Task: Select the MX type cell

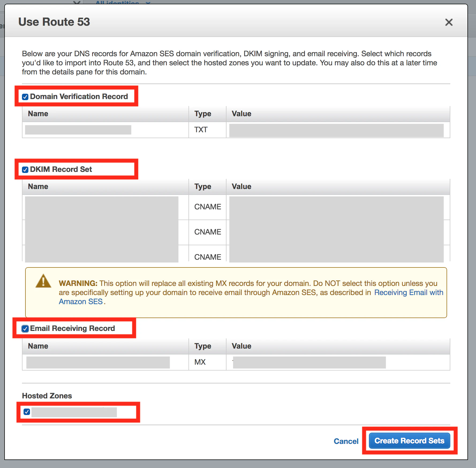Action: tap(207, 362)
